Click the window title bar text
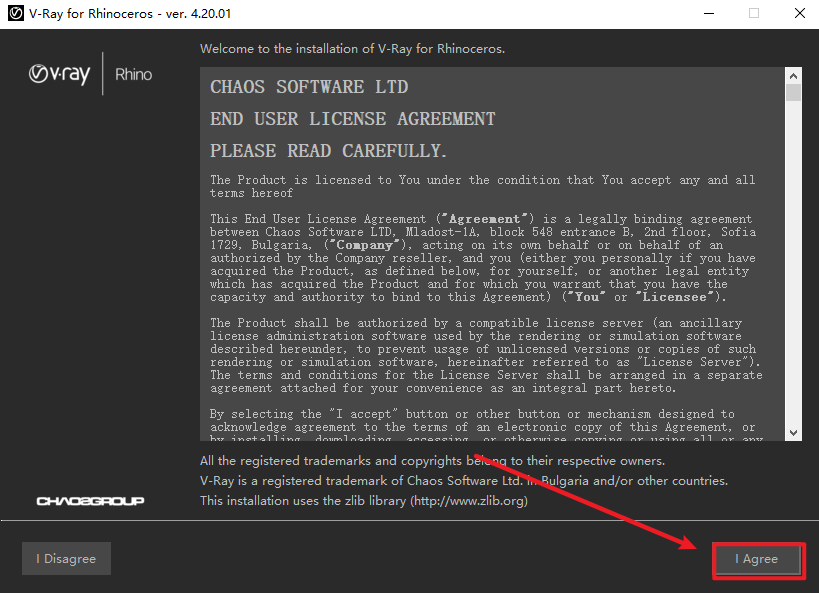 (x=132, y=14)
